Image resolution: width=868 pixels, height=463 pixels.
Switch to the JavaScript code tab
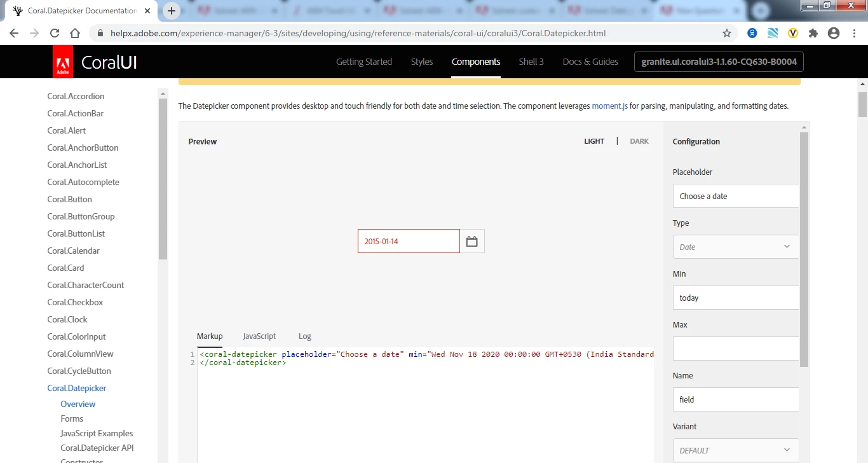(x=259, y=336)
